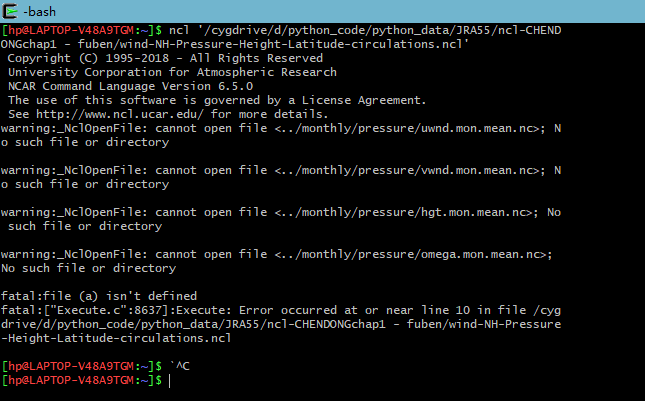Click the first prompt before the ncl command
645x401 pixels.
81,30
